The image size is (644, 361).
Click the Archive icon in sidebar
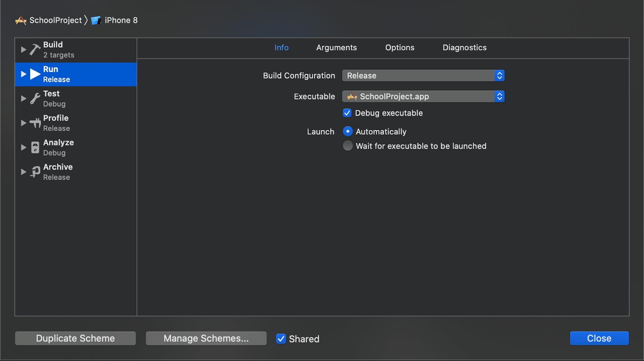(35, 172)
